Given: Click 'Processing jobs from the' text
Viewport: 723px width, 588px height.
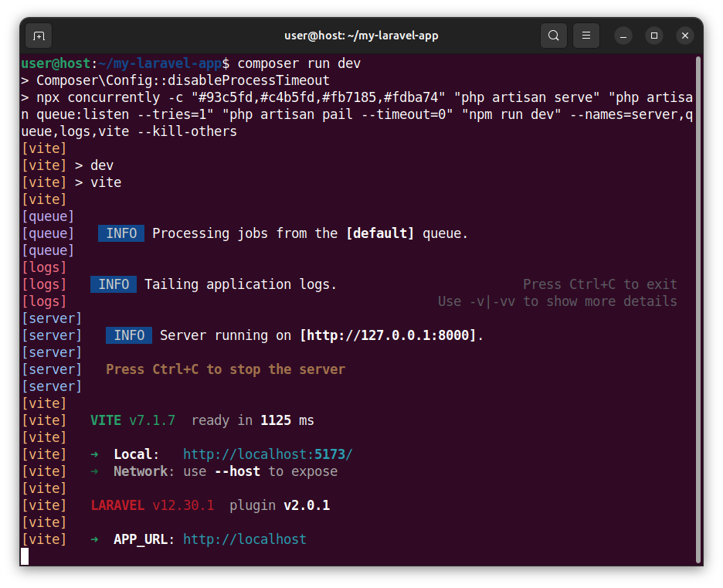Looking at the screenshot, I should (245, 233).
